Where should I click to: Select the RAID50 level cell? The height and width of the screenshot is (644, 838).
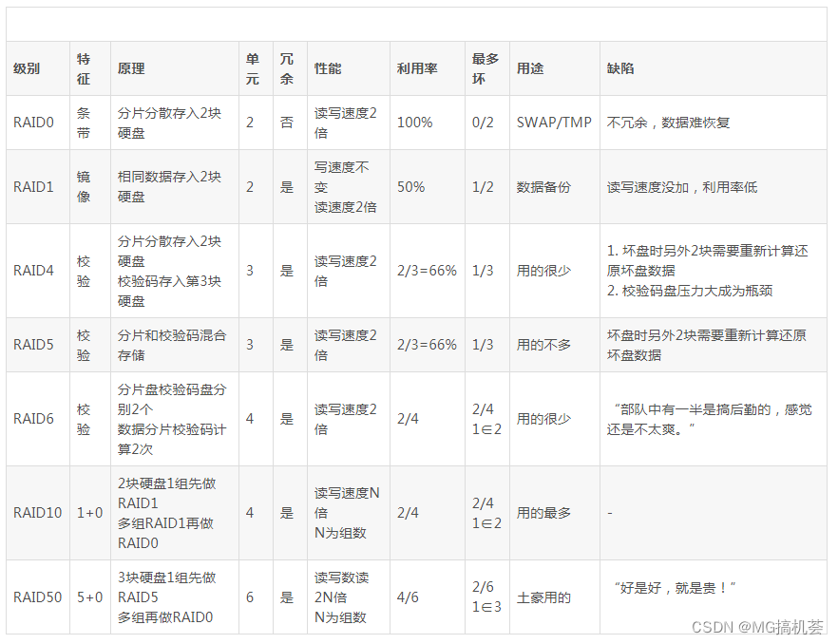(x=38, y=597)
